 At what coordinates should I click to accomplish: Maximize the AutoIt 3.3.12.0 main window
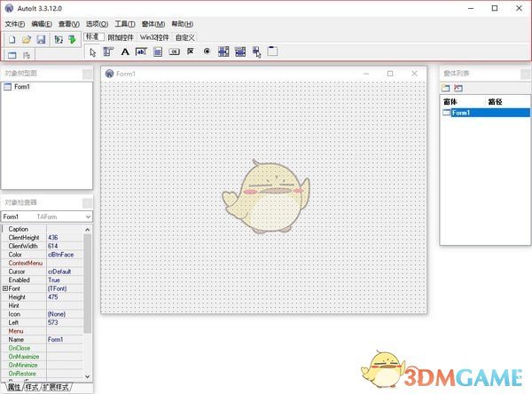click(495, 8)
